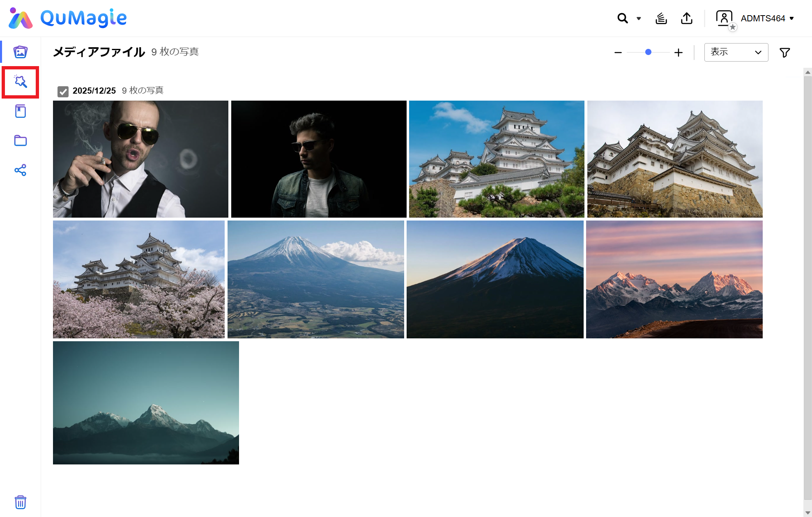Decrease thumbnail size with minus button
The width and height of the screenshot is (812, 517).
coord(618,53)
